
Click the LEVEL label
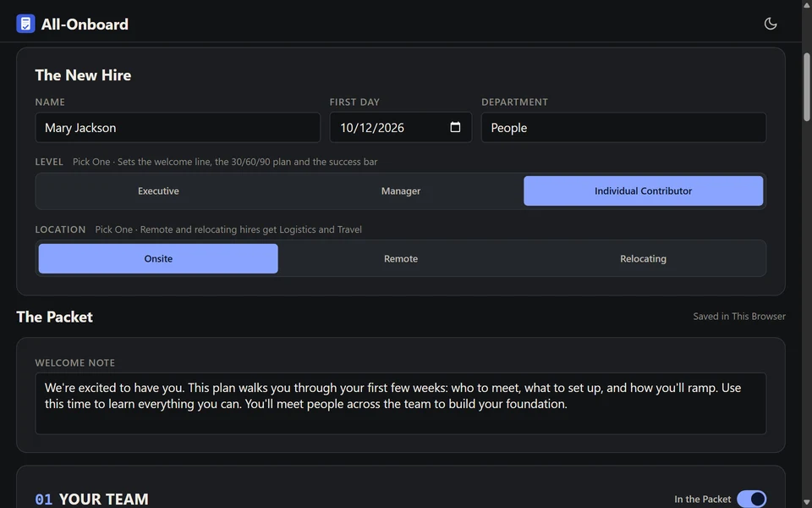click(x=49, y=162)
